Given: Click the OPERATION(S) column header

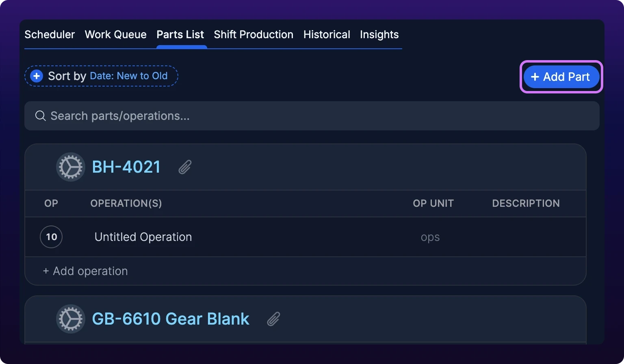Looking at the screenshot, I should pyautogui.click(x=126, y=203).
